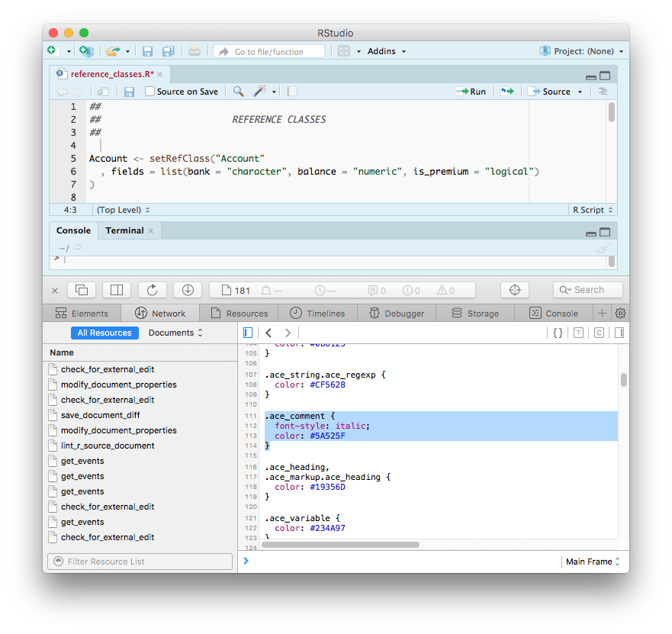Click the clear console broom icon

click(x=603, y=248)
